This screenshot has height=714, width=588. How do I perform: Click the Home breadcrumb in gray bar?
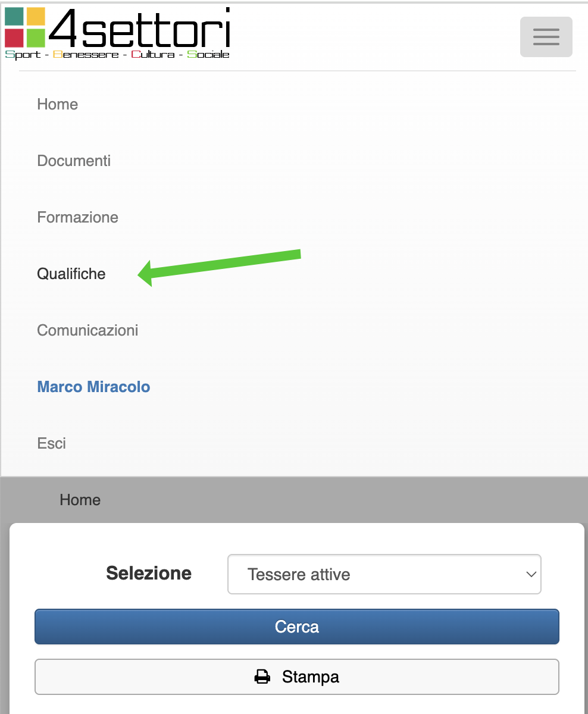tap(80, 500)
